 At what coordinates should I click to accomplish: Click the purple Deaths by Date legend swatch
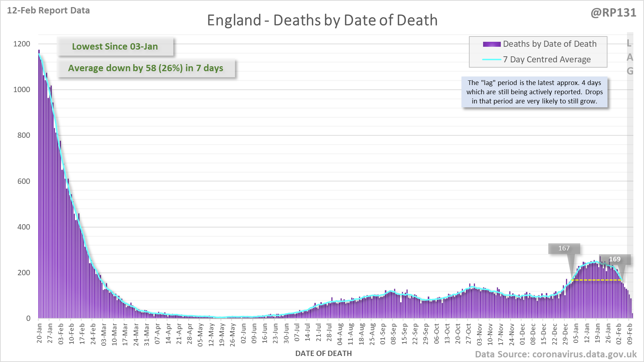point(492,44)
